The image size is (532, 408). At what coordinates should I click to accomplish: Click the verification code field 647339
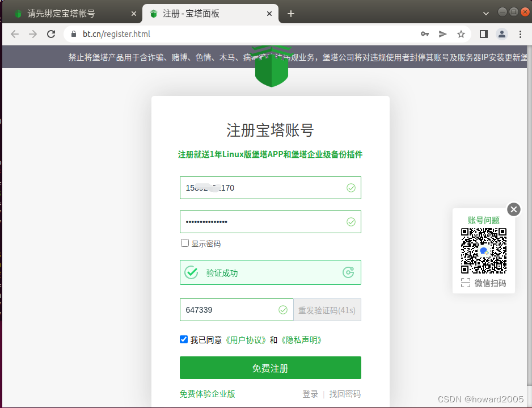pyautogui.click(x=237, y=310)
